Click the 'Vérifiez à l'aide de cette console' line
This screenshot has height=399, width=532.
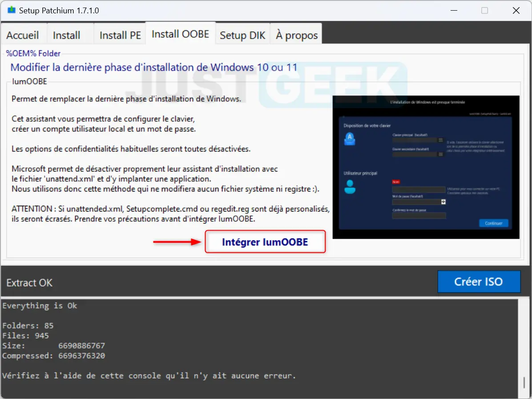tap(149, 375)
